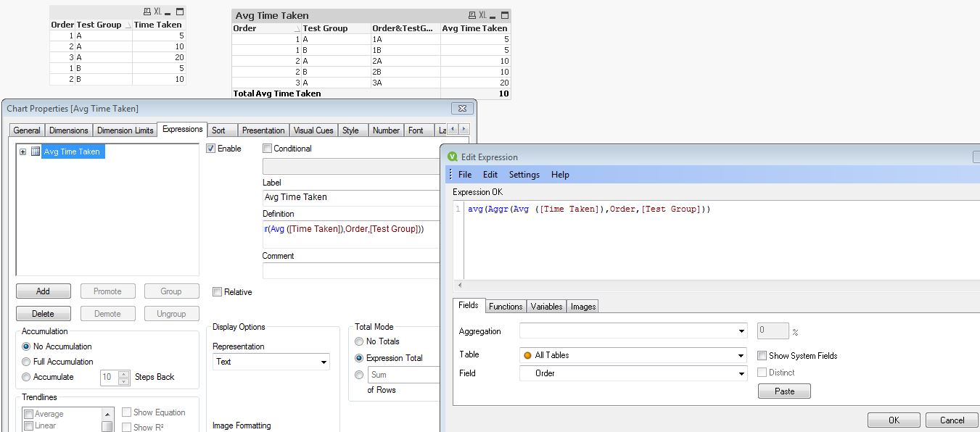Click the table icon beside Avg Time Taken expression
The image size is (980, 432).
pos(36,151)
